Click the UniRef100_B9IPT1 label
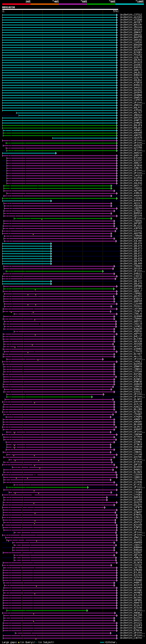 coord(131,48)
